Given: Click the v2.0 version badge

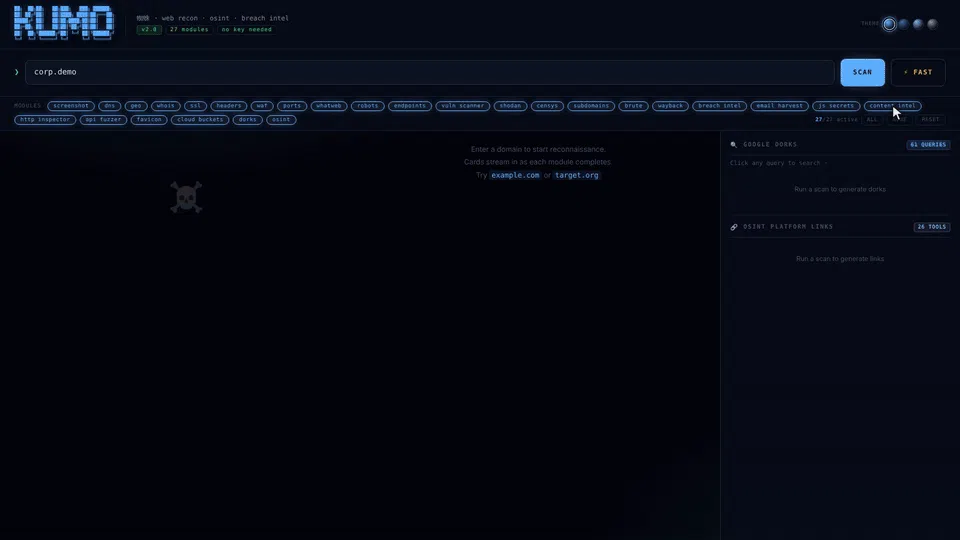Looking at the screenshot, I should [149, 29].
